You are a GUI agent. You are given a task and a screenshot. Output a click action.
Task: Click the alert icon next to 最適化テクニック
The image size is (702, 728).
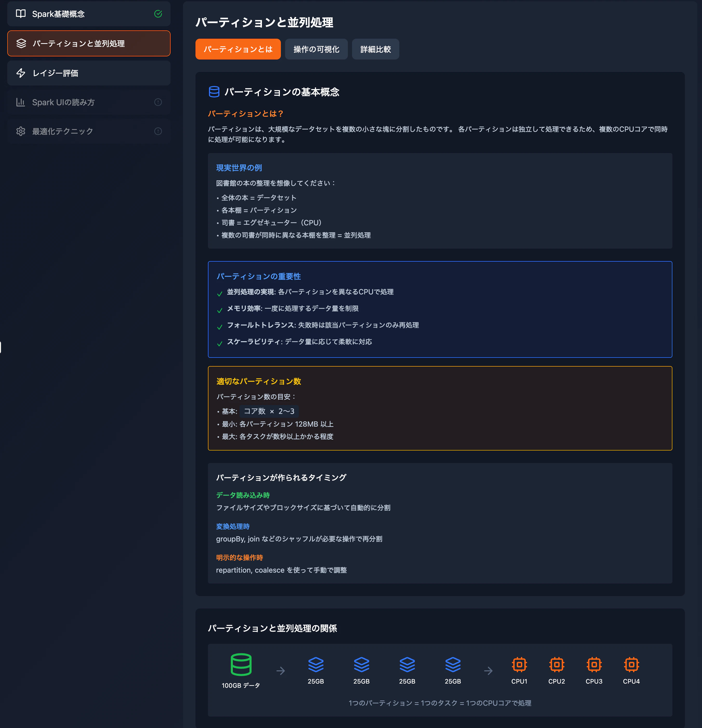(x=158, y=131)
